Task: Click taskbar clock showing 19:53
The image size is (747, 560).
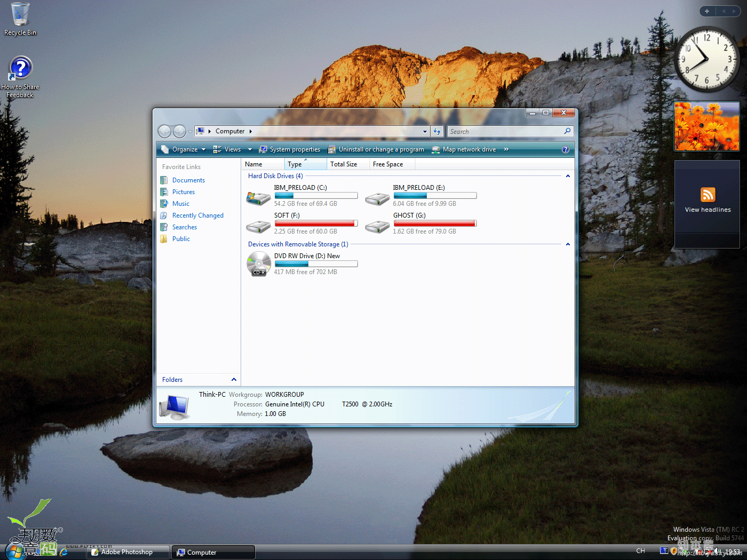Action: point(733,551)
